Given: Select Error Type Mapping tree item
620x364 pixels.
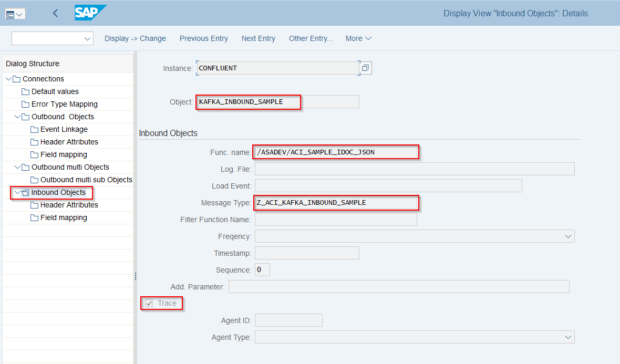Looking at the screenshot, I should 65,105.
